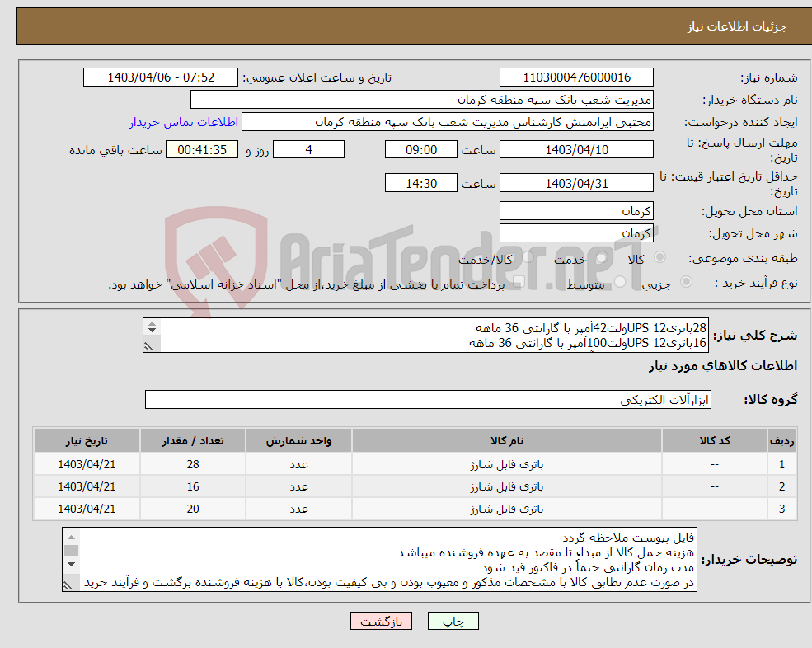This screenshot has height=648, width=812.
Task: Click the بازگشت (back) button
Action: tap(381, 621)
